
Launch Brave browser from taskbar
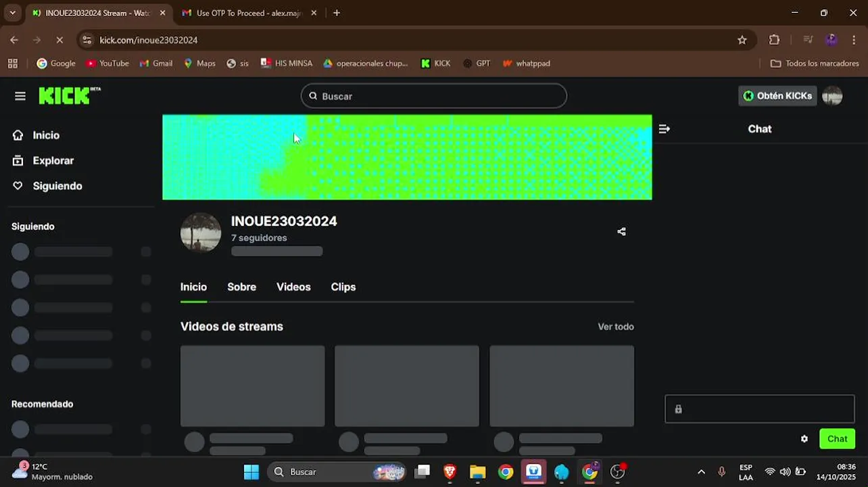pyautogui.click(x=450, y=472)
